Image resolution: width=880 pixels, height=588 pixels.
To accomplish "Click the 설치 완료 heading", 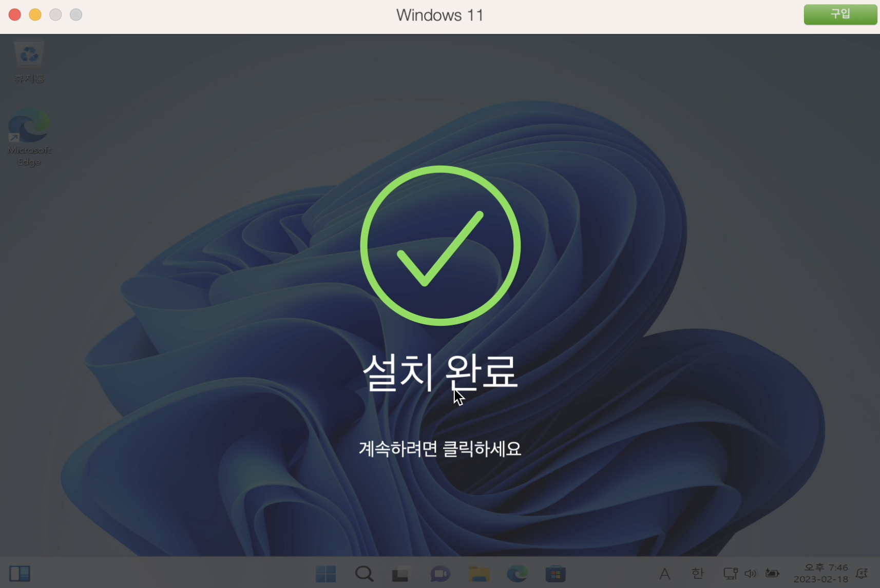I will tap(439, 373).
